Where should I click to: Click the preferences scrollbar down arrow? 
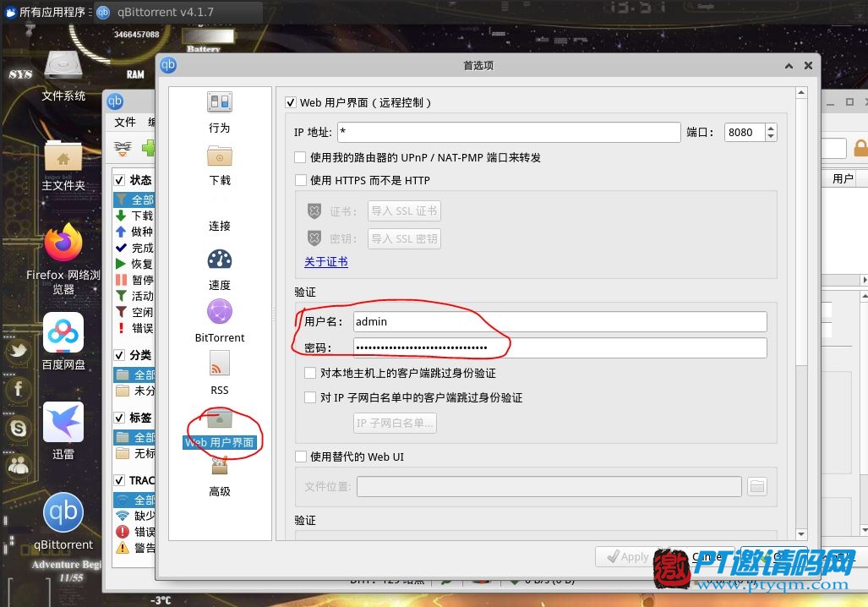point(801,534)
